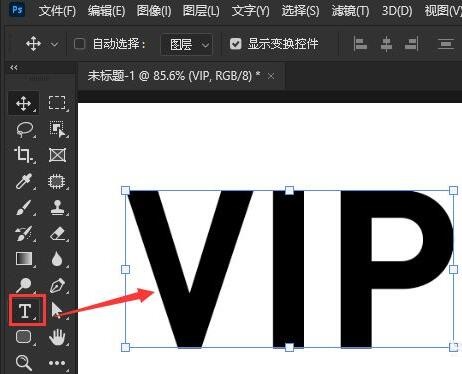Open the 文件(F) menu

[57, 11]
